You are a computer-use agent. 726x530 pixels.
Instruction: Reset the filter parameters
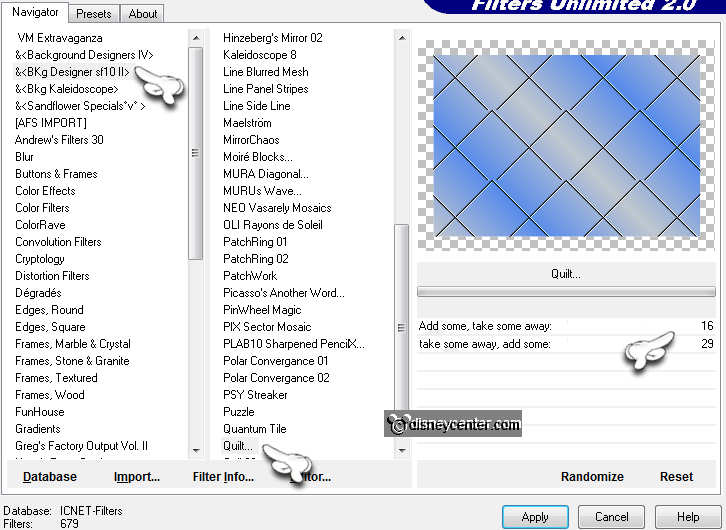(x=676, y=476)
